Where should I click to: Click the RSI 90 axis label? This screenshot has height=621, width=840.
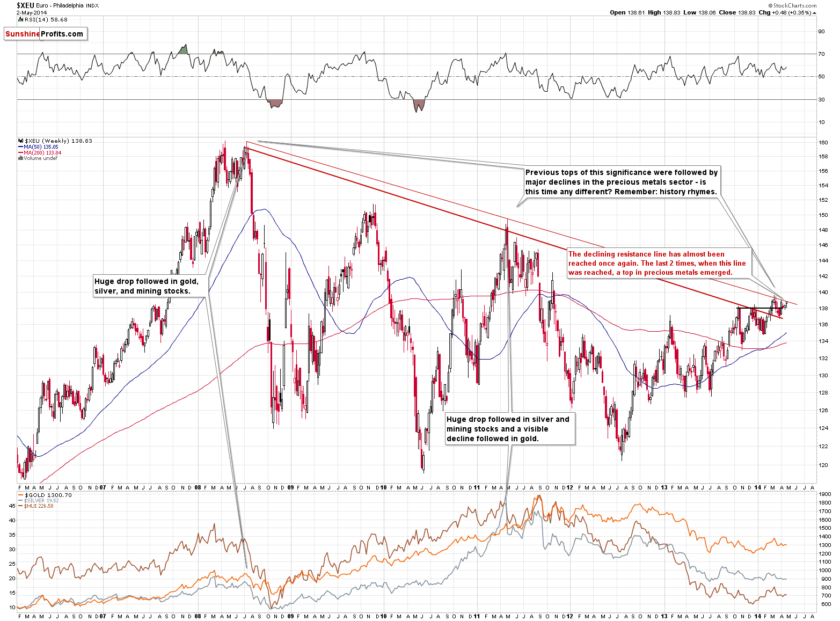[821, 32]
